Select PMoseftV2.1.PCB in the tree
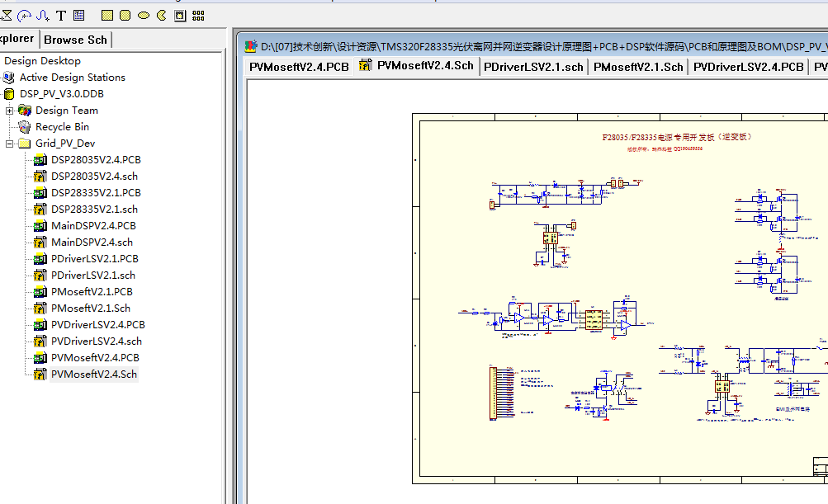The height and width of the screenshot is (504, 828). click(92, 292)
